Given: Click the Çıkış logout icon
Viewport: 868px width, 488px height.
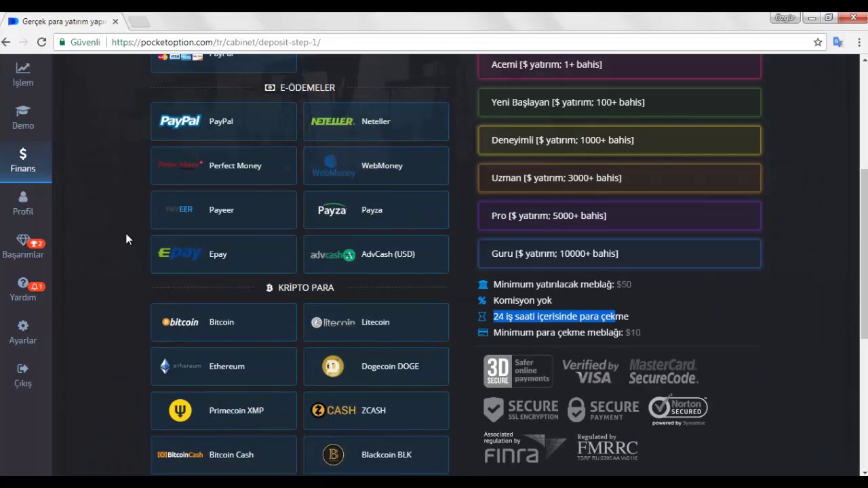Looking at the screenshot, I should 23,369.
